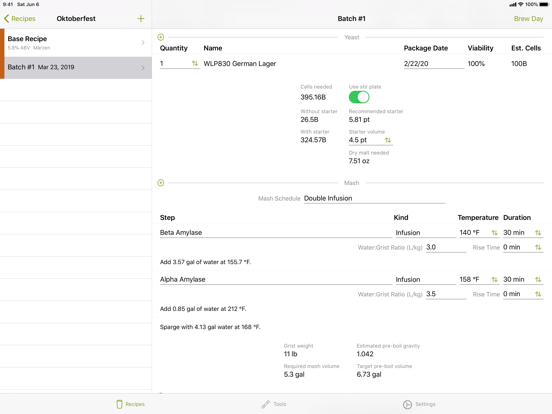Open the Base Recipe row
Image resolution: width=552 pixels, height=414 pixels.
click(x=76, y=43)
